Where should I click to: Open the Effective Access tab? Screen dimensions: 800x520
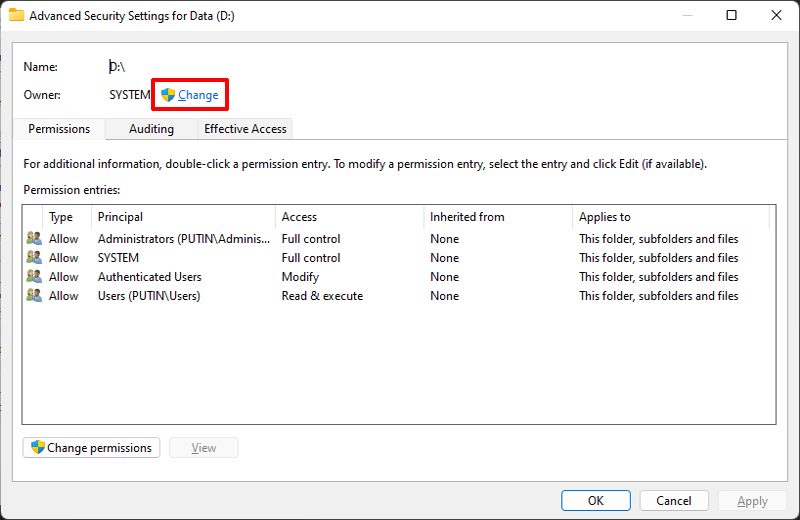[245, 129]
